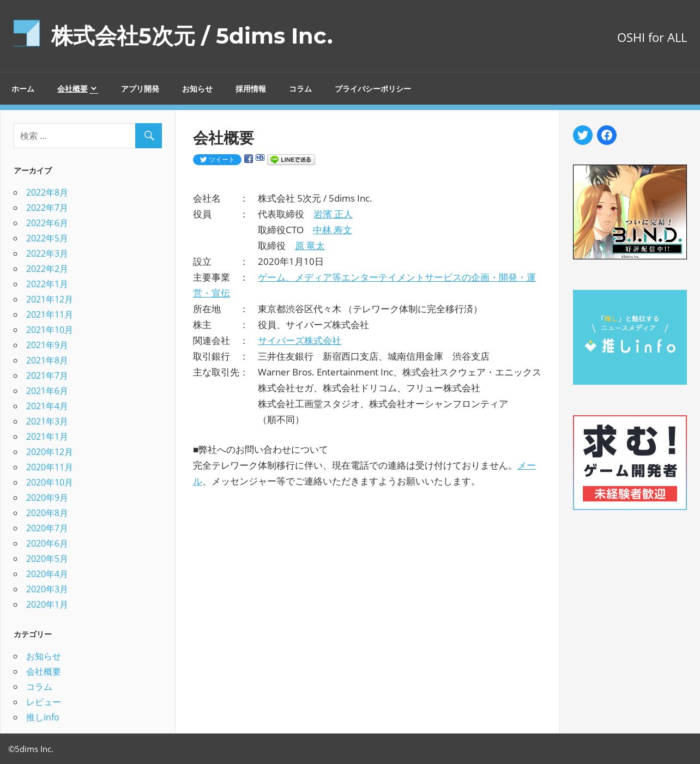Open archive 2020年11月
700x764 pixels.
point(49,467)
